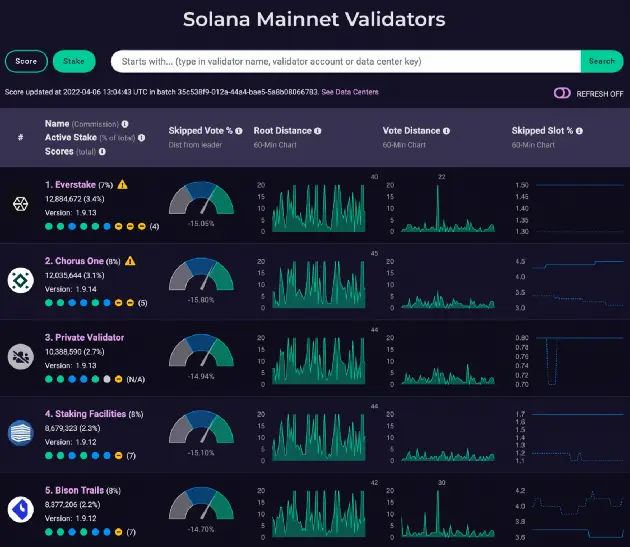The image size is (630, 547).
Task: Click Everstake stake value 12,884,672 (3.4%)
Action: (75, 199)
